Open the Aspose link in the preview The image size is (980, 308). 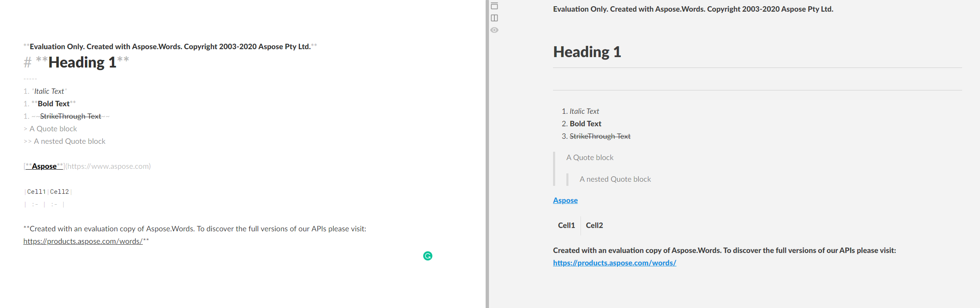[x=565, y=200]
